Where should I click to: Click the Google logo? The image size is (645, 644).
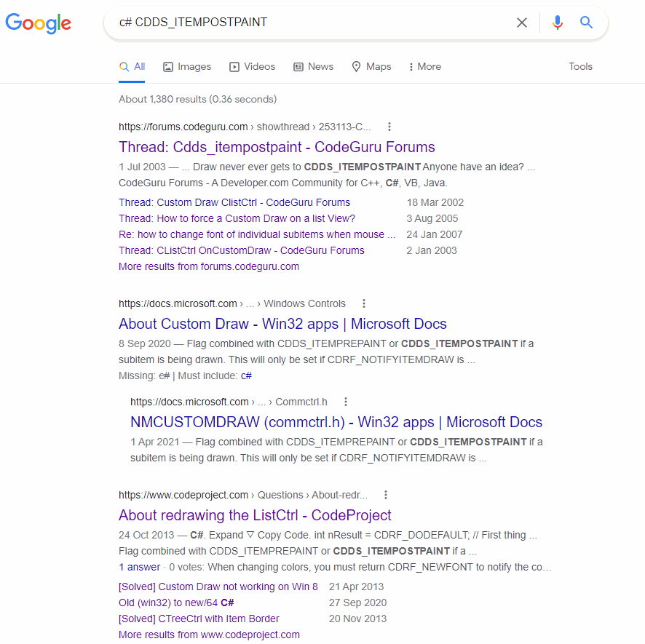(x=38, y=23)
